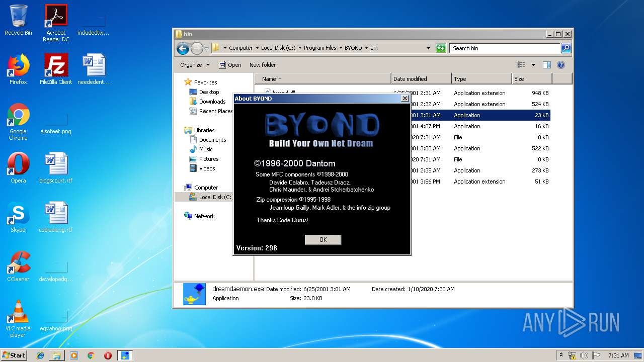The height and width of the screenshot is (362, 644).
Task: Launch Google Chrome desktop shortcut
Action: point(18,122)
